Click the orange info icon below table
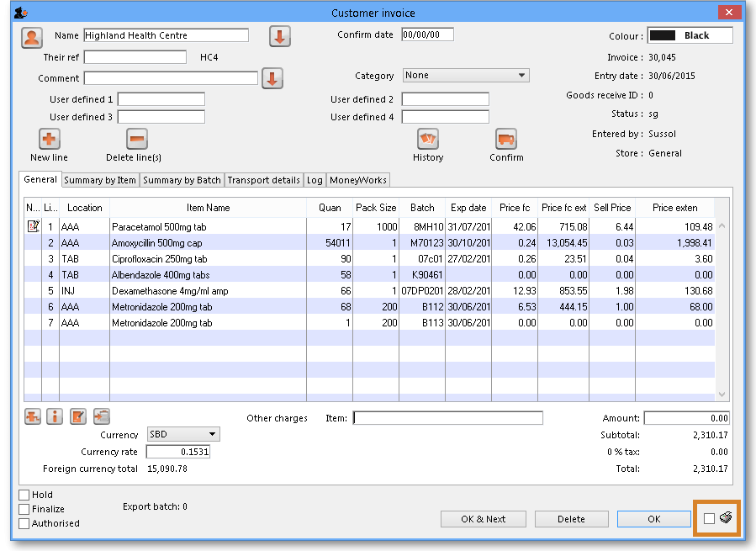This screenshot has height=551, width=756. click(x=55, y=416)
